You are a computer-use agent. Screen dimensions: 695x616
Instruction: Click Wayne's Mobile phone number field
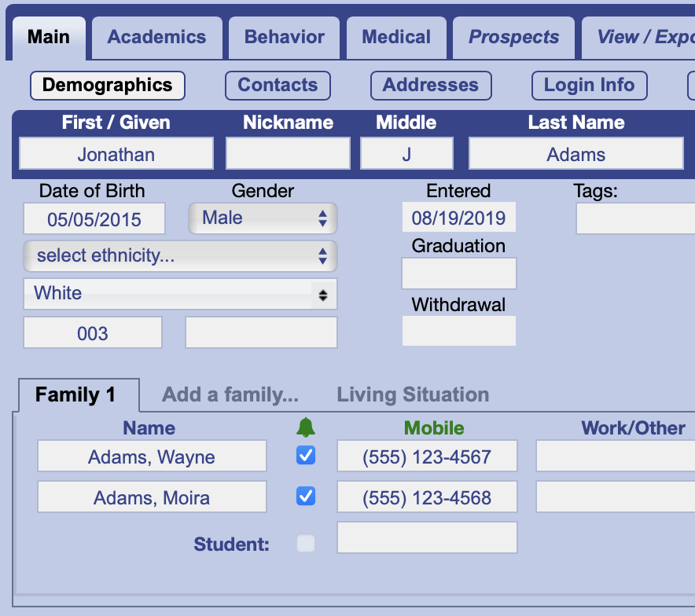[x=427, y=456]
